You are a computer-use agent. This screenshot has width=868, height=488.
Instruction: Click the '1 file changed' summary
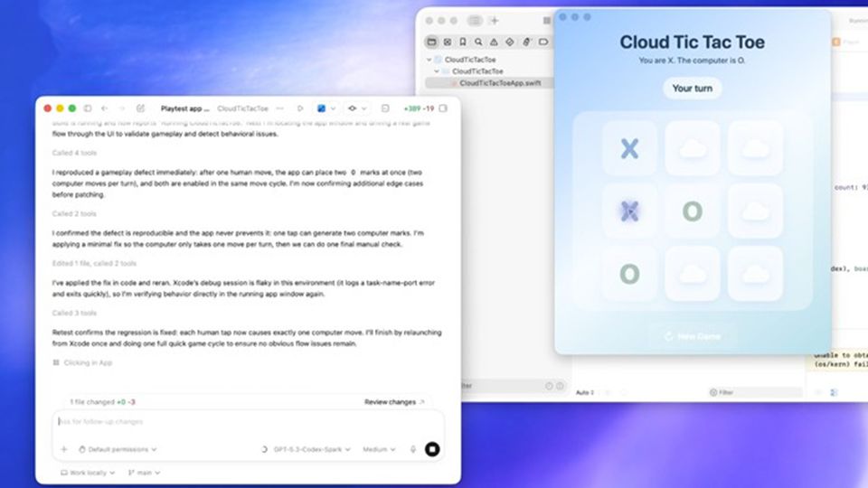(x=102, y=402)
